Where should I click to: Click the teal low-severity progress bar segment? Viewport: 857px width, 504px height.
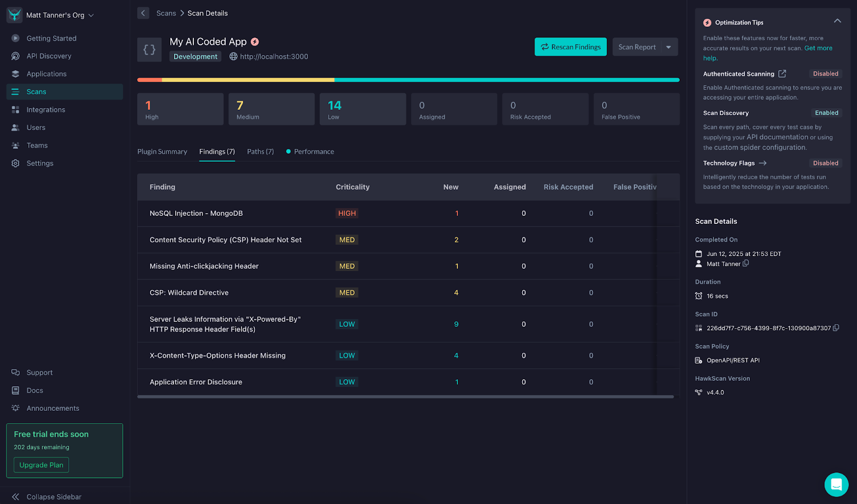pos(507,80)
